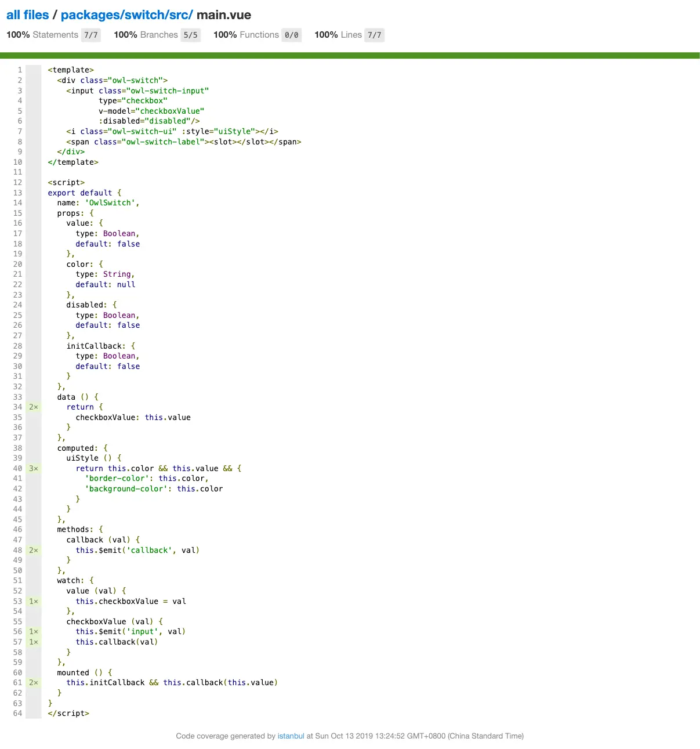Click the 'initCallback: {' code line
This screenshot has width=700, height=749.
point(101,346)
